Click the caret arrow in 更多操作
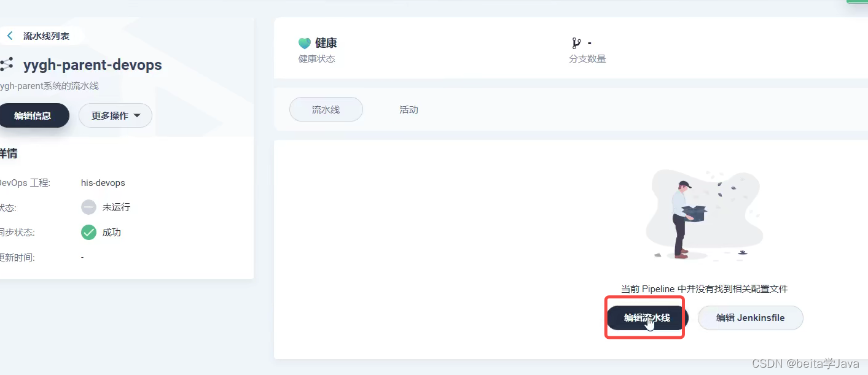868x375 pixels. click(x=137, y=115)
